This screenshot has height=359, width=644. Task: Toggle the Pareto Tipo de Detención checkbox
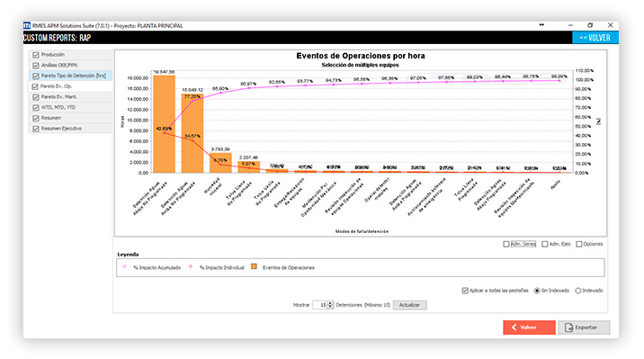[x=36, y=76]
